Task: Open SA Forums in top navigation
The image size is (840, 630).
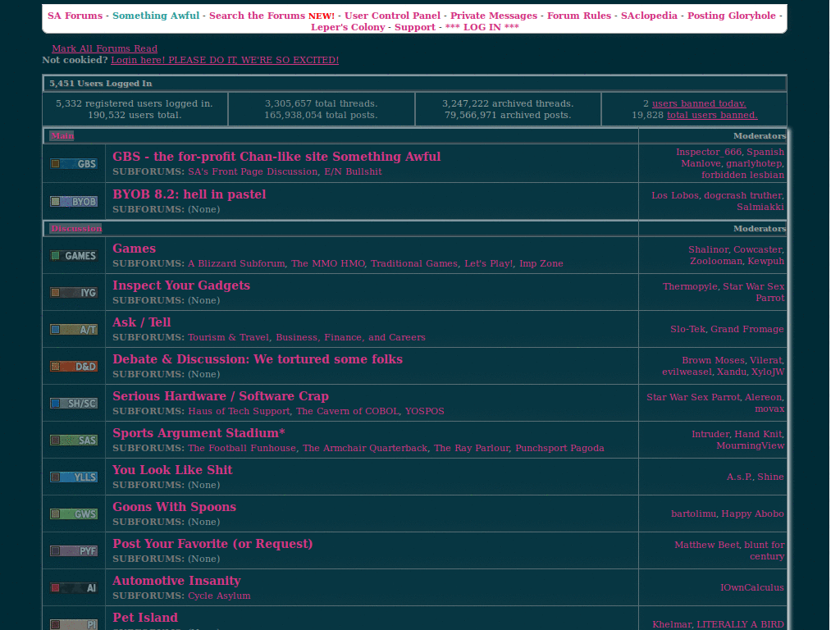Action: [x=75, y=16]
